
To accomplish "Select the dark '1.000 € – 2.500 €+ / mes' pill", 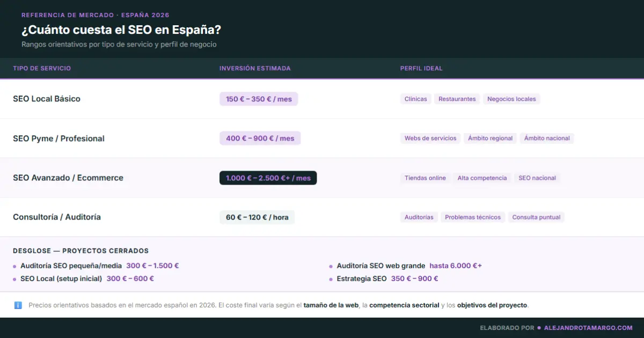I will (268, 178).
